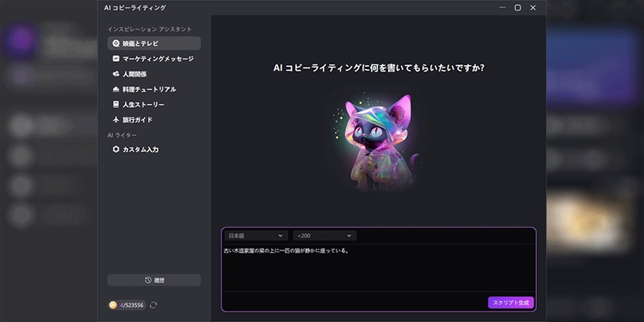Click the airplane icon beside 旅行ガイド
644x322 pixels.
[116, 120]
